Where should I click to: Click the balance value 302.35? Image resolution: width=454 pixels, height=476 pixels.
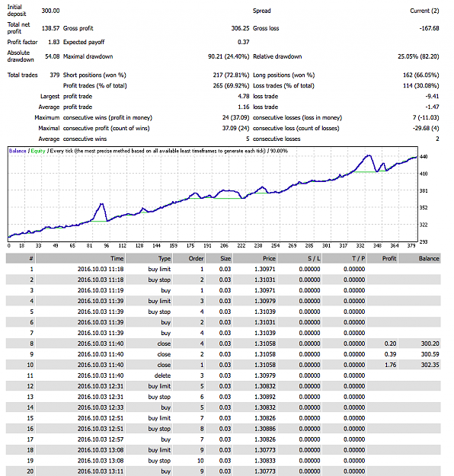[430, 365]
